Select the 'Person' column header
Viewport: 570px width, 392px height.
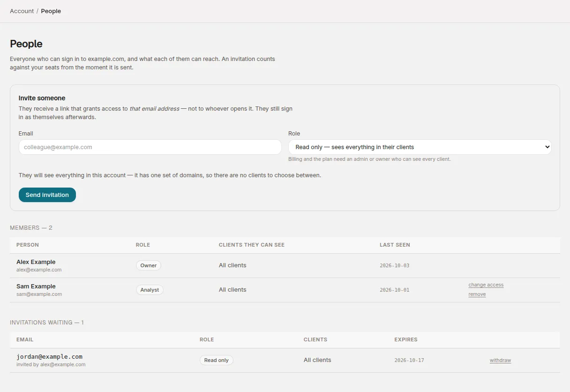coord(28,245)
